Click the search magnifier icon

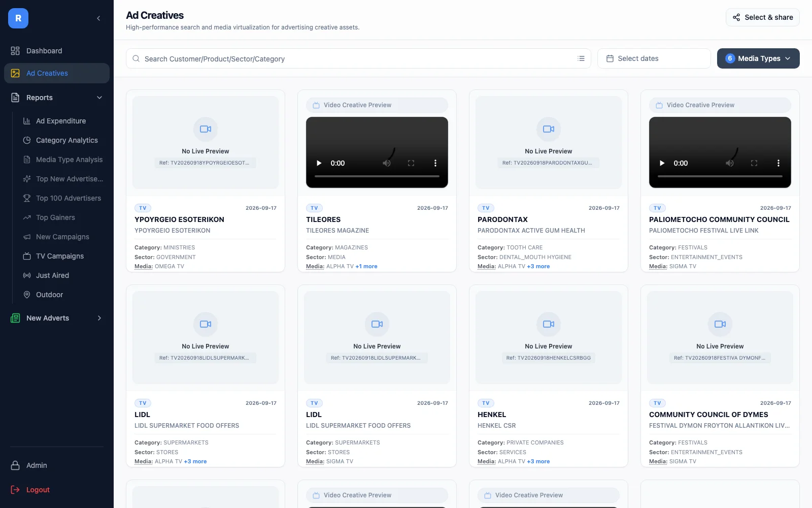[136, 58]
